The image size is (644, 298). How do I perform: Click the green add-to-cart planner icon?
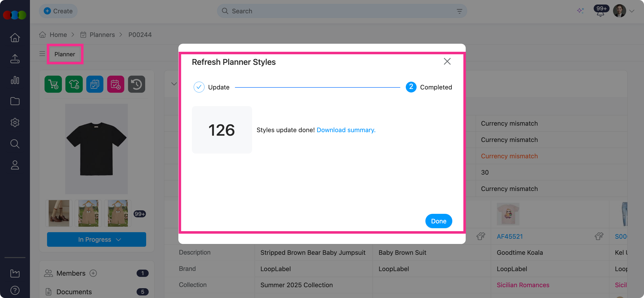[53, 84]
